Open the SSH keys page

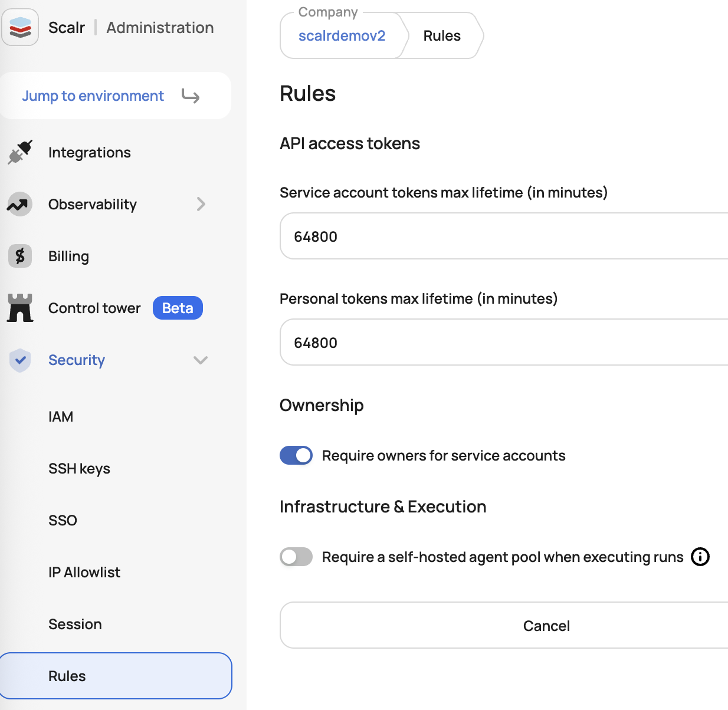[x=79, y=469]
